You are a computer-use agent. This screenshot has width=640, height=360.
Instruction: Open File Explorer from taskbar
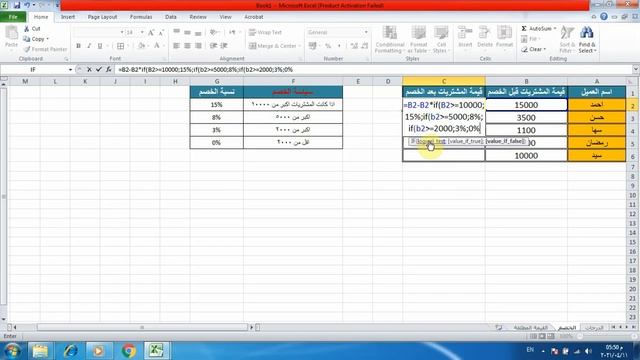click(x=40, y=351)
